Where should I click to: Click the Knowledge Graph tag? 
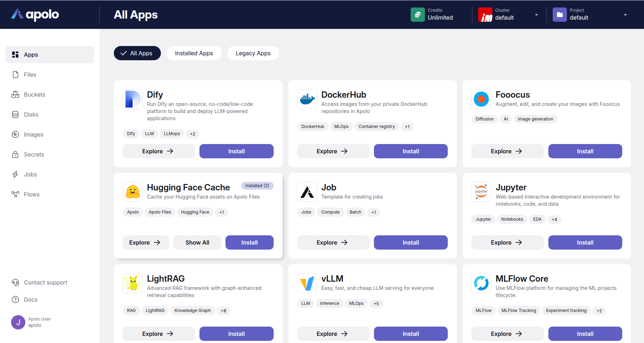point(193,311)
